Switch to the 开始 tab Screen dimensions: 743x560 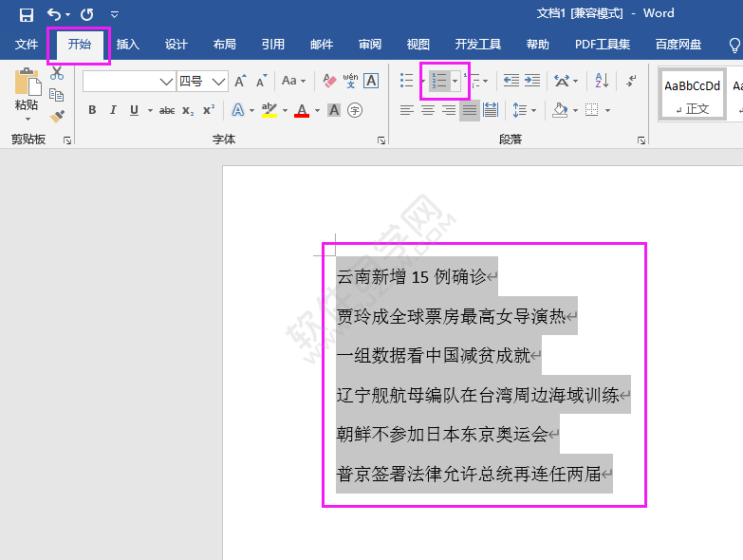click(x=79, y=44)
